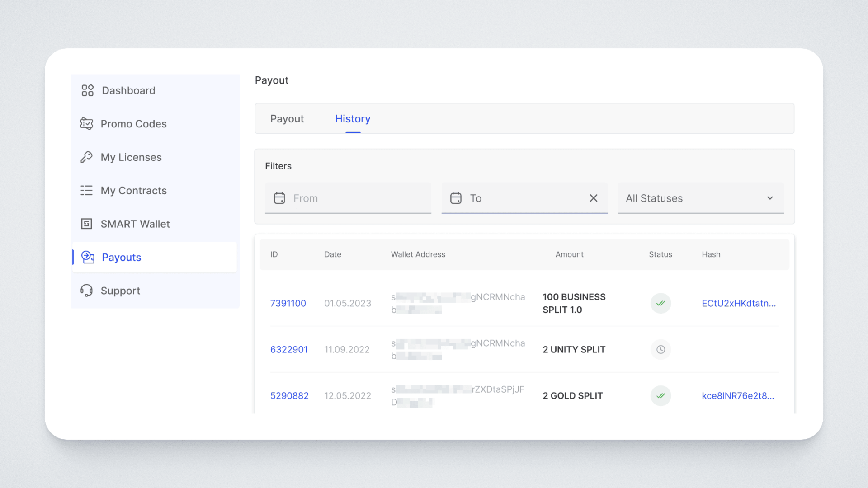The height and width of the screenshot is (488, 868).
Task: Click completed checkmark status for 7391100
Action: point(660,303)
